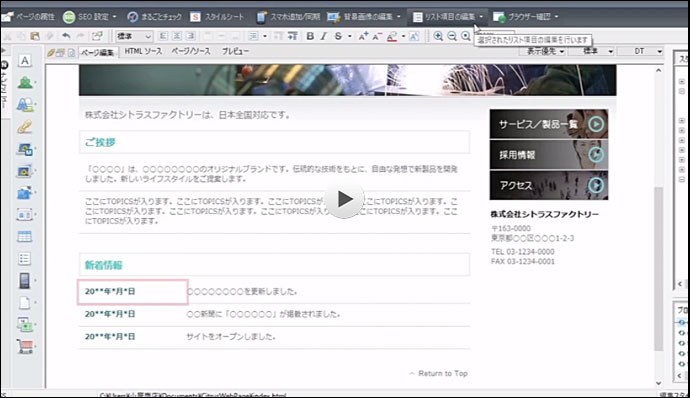Screen dimensions: 690x398
Task: Click the zoom out magnifier
Action: click(x=452, y=36)
